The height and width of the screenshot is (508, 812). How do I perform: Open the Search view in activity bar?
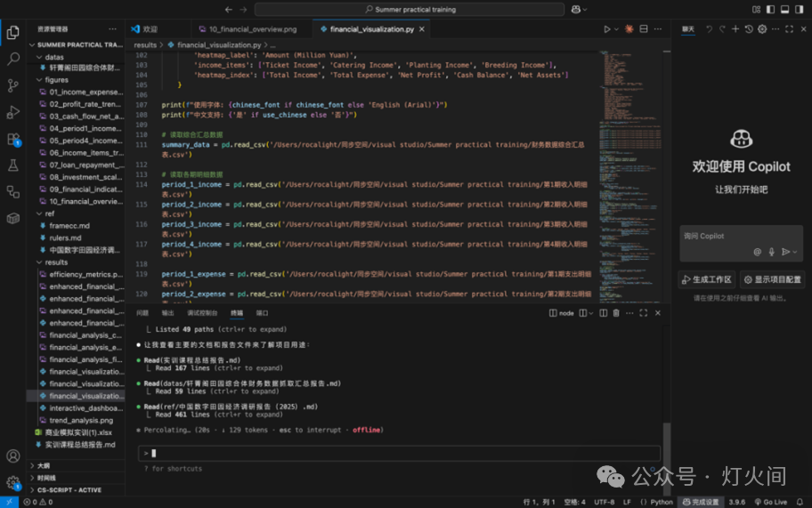point(13,59)
